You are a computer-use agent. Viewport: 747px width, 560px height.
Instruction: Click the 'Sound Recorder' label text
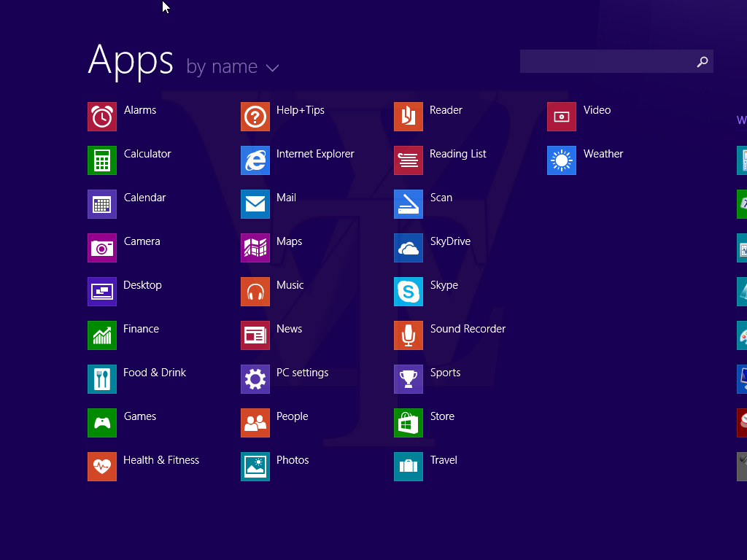click(x=468, y=329)
